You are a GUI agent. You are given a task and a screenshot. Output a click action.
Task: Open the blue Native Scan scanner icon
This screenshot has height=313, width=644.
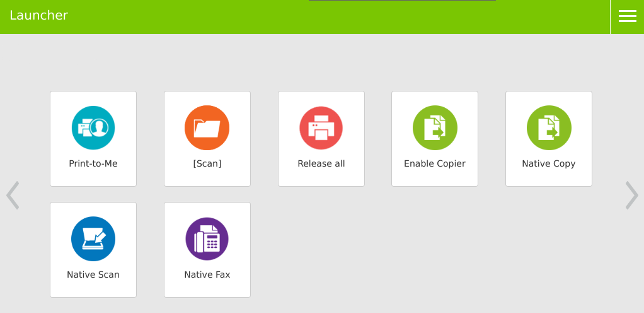[93, 239]
